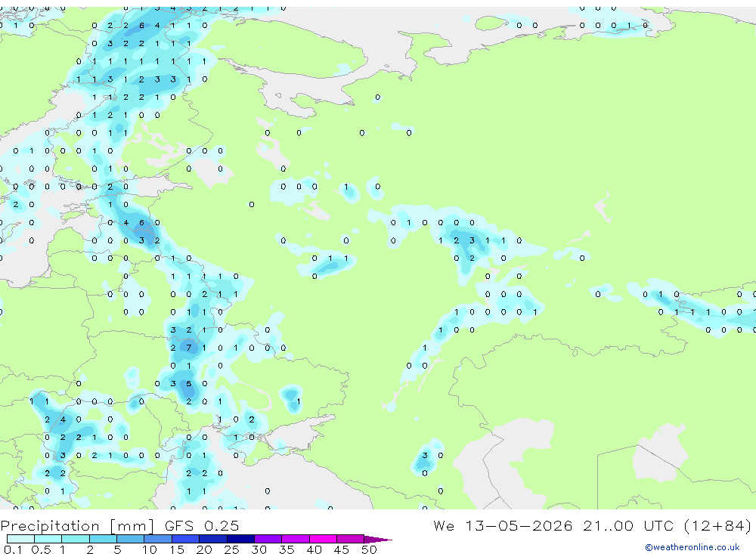
Task: Select the 5–10 mm blue legend swatch
Action: (131, 539)
